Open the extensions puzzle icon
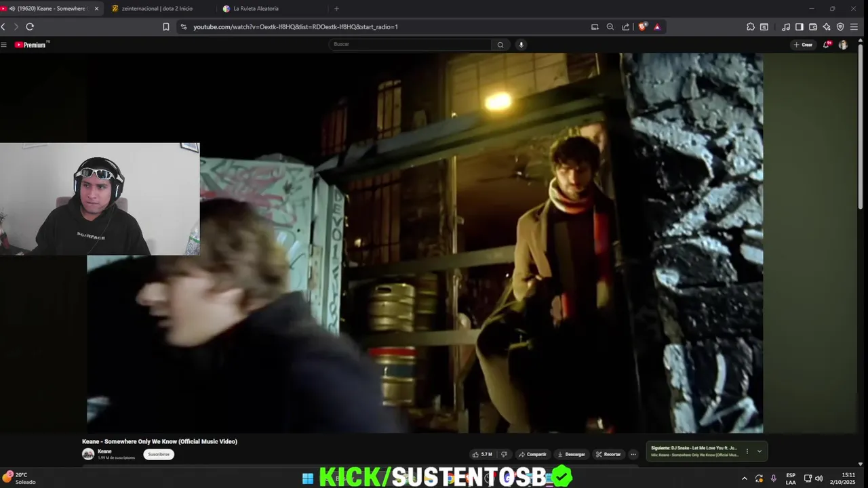868x488 pixels. (751, 27)
